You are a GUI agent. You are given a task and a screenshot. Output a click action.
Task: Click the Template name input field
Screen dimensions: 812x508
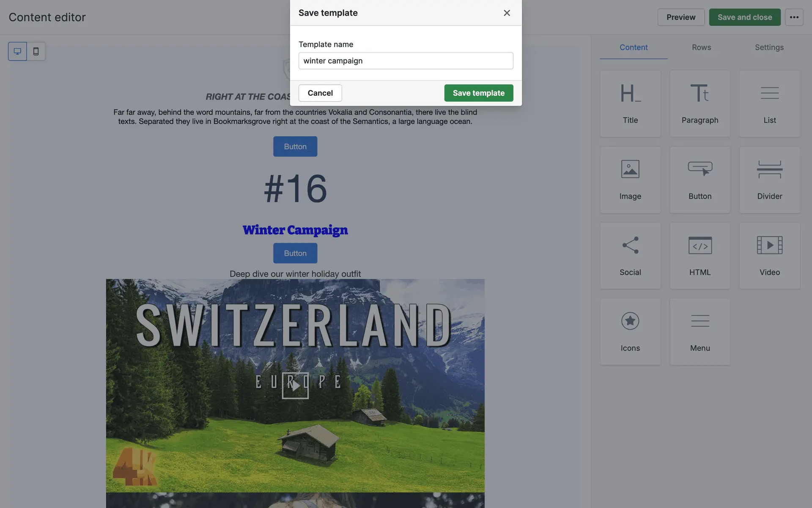click(x=406, y=61)
